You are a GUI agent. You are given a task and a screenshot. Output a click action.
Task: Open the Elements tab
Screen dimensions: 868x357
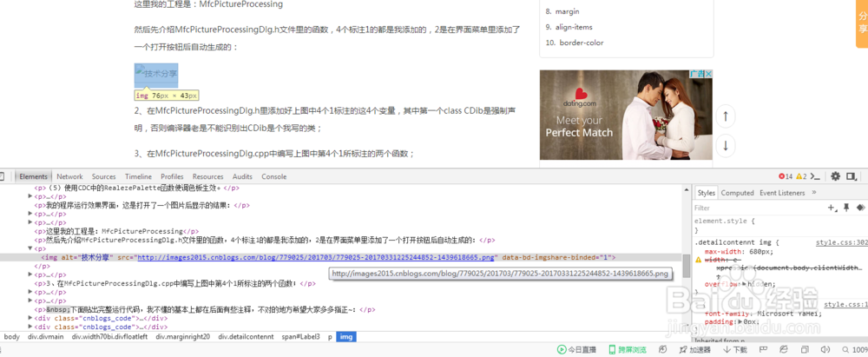tap(33, 176)
